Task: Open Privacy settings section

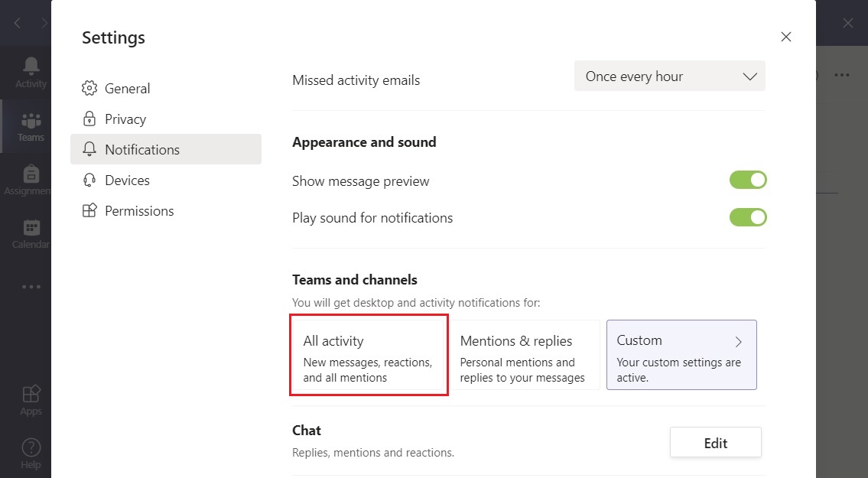Action: (x=165, y=119)
